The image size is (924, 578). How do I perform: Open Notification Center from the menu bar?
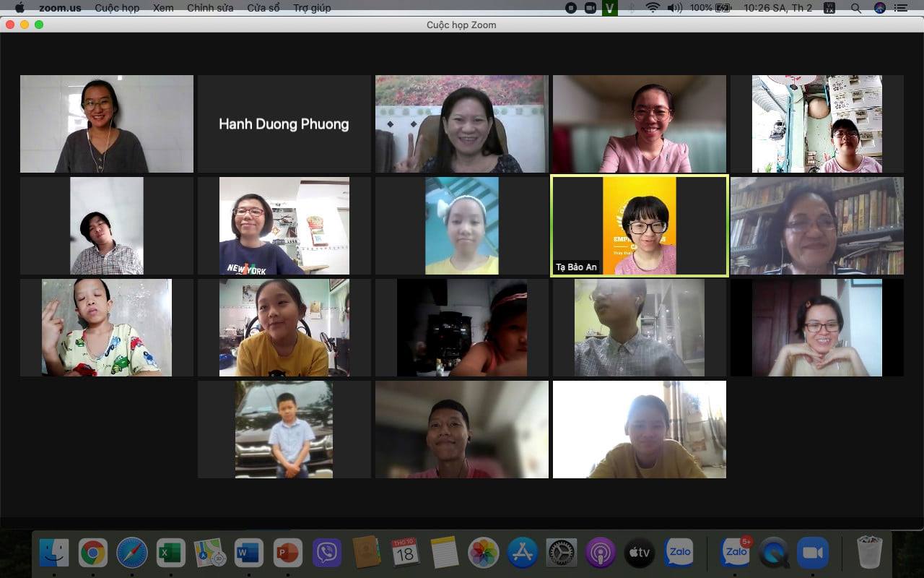pos(900,8)
